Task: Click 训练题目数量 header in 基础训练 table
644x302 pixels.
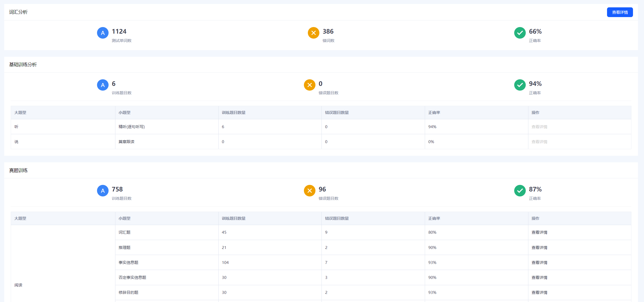Action: [x=233, y=113]
